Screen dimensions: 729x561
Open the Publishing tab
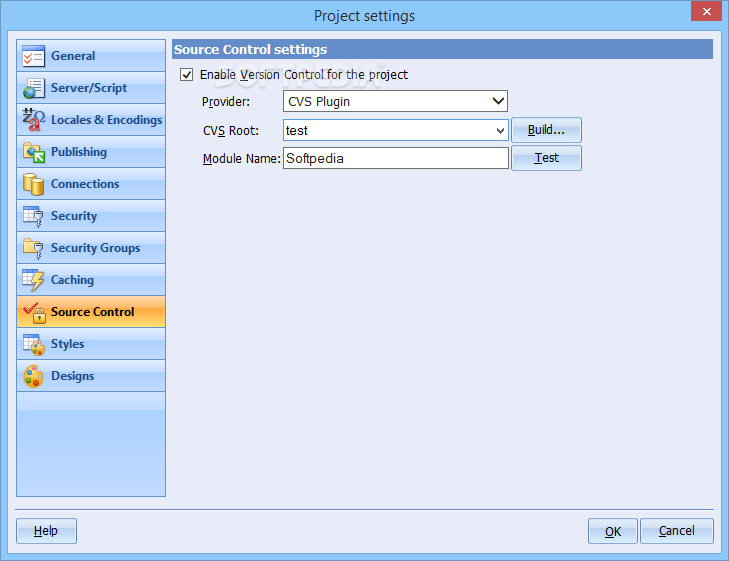[91, 152]
